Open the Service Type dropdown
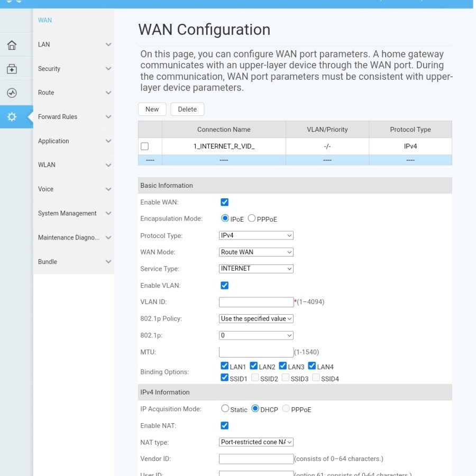 tap(256, 269)
